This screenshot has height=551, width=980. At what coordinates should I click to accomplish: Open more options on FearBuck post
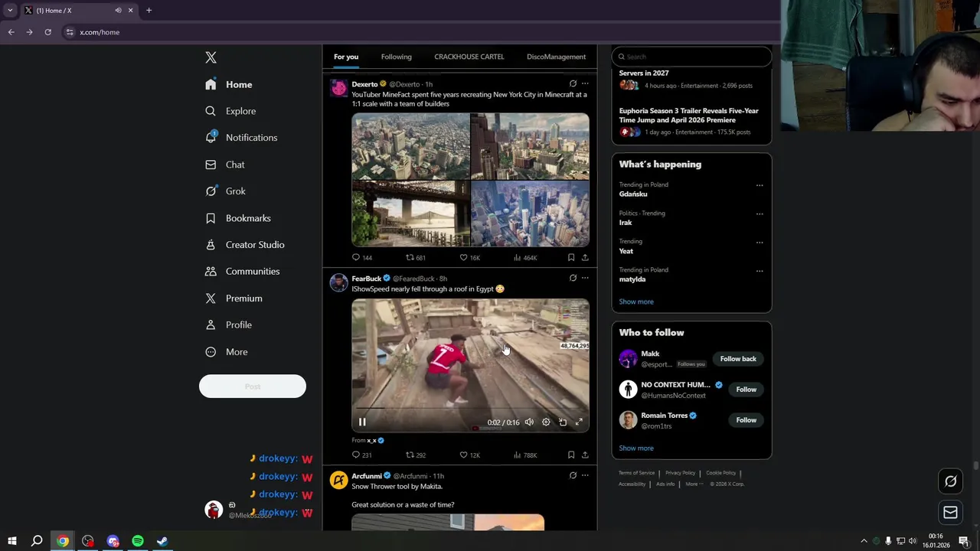coord(585,278)
